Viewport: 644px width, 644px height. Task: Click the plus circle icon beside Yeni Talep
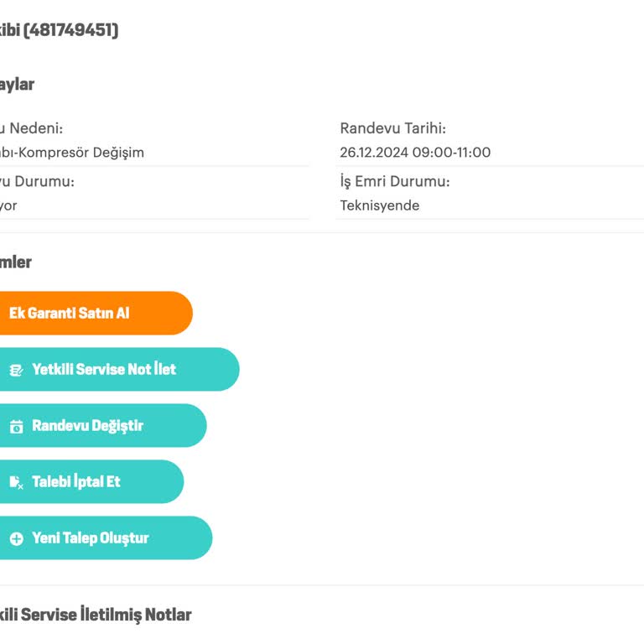[x=16, y=538]
